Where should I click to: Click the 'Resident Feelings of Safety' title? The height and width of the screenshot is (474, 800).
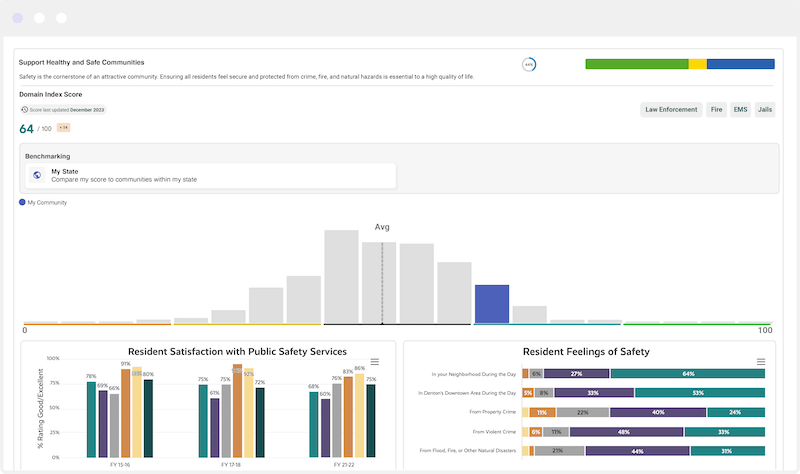[586, 352]
